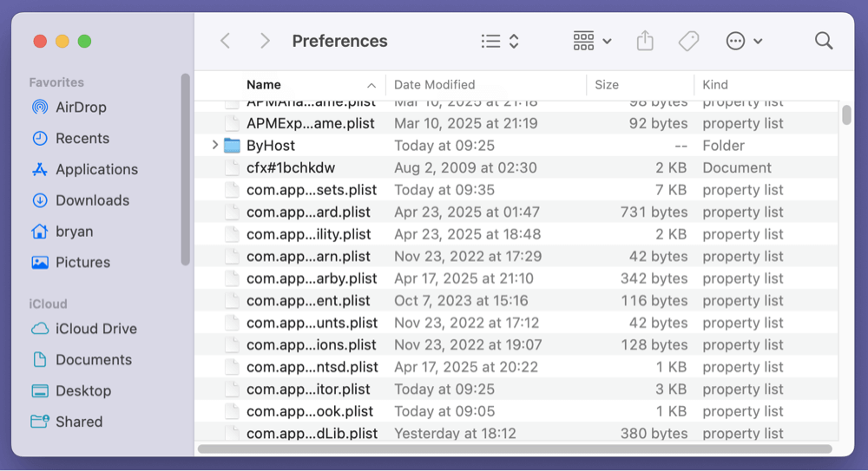The width and height of the screenshot is (868, 471).
Task: Open the Shared sidebar item
Action: [67, 422]
